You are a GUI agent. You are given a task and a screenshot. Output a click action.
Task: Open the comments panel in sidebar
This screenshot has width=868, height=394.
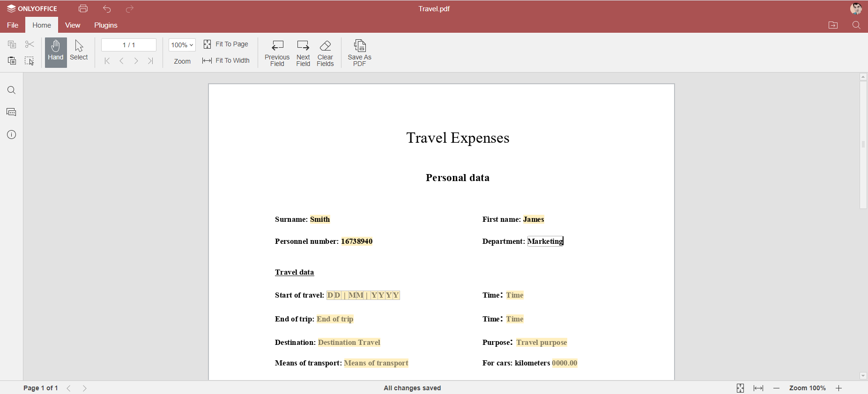click(12, 112)
